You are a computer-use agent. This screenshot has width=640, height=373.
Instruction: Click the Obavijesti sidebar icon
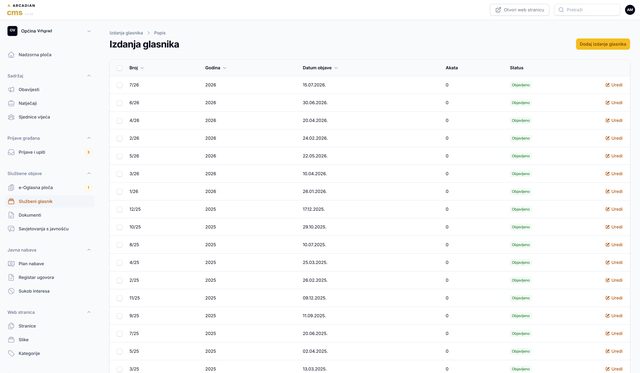pos(11,89)
